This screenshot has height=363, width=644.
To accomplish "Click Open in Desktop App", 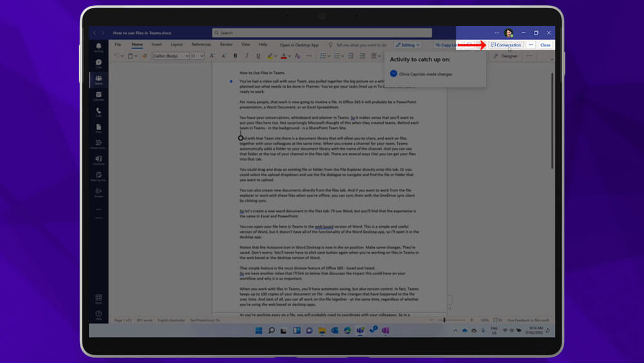I will click(x=299, y=45).
